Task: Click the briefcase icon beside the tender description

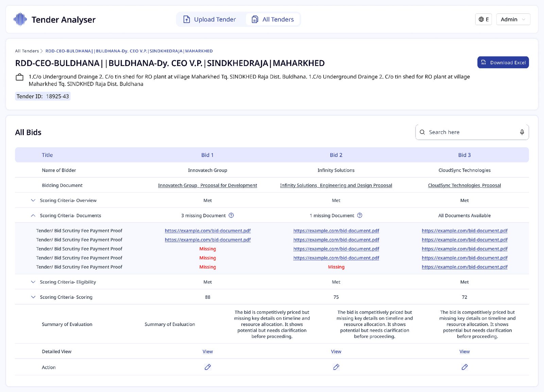Action: (20, 77)
